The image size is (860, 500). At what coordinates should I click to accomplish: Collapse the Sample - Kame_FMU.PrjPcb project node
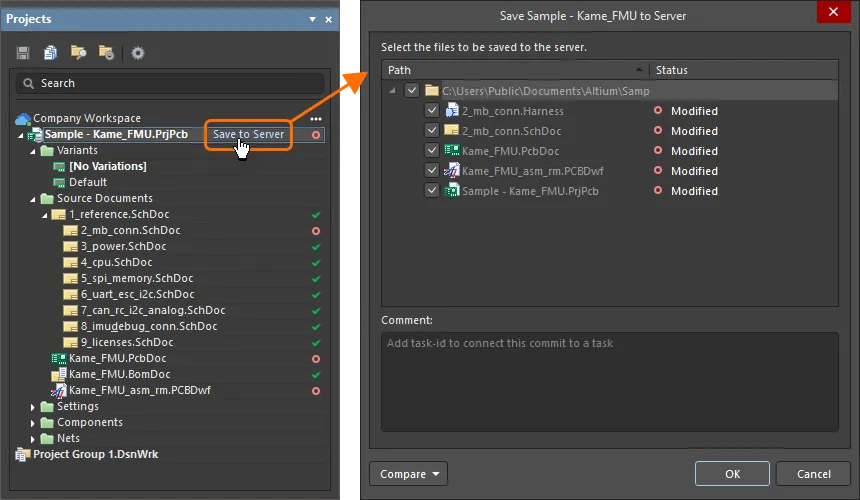(x=21, y=135)
